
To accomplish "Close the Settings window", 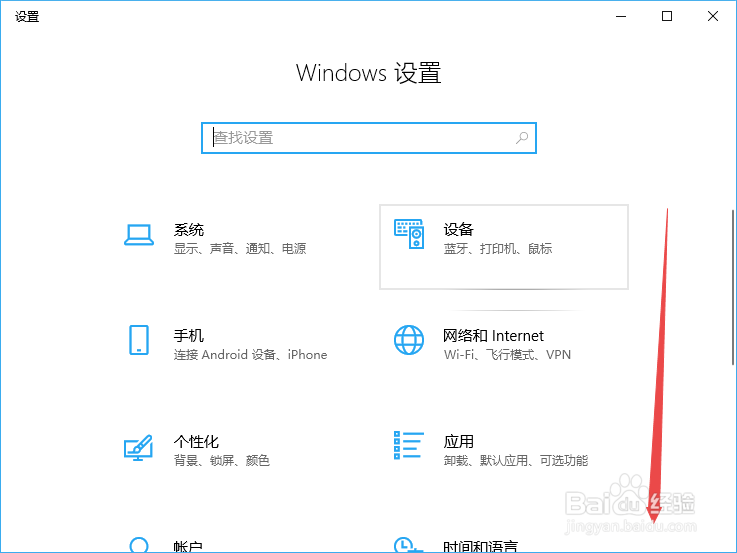I will 713,16.
